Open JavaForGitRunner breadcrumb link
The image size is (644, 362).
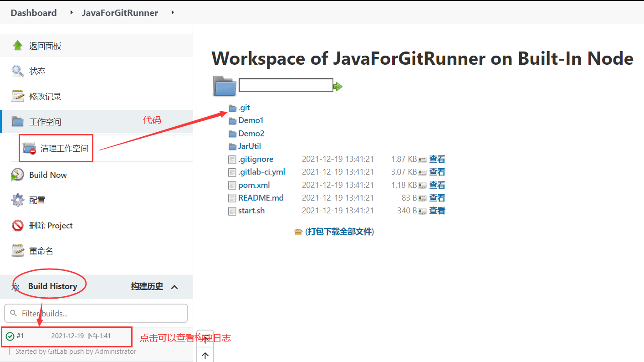click(120, 13)
